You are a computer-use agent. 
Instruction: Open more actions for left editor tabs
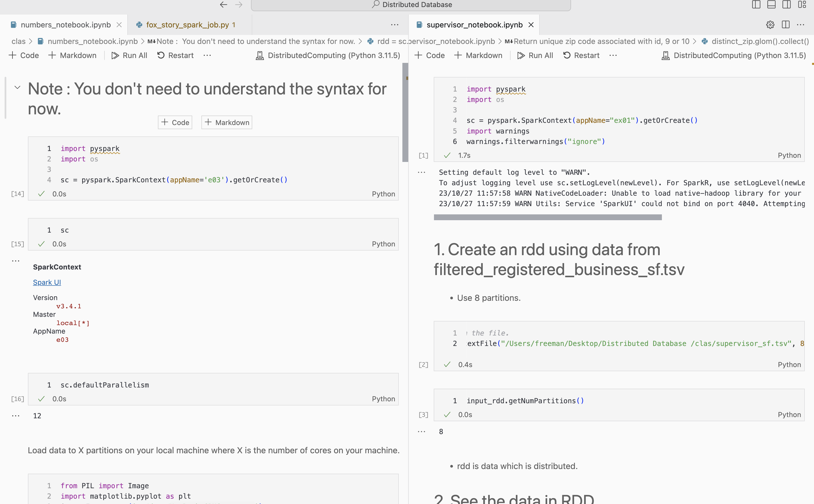tap(395, 25)
